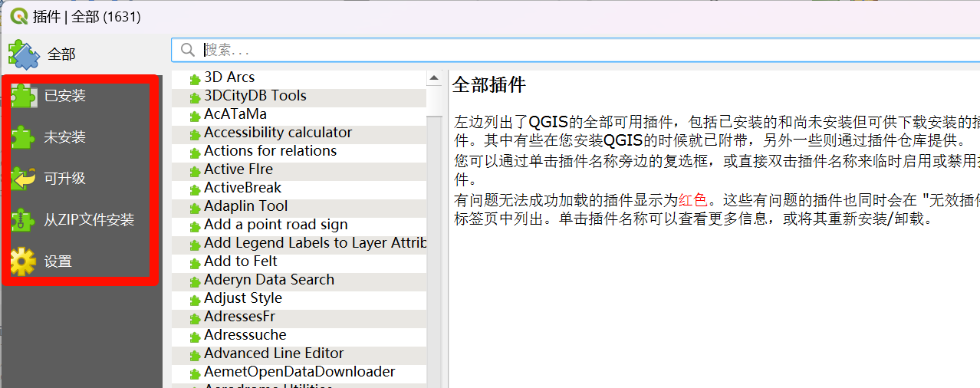Click the zipped puzzle icon for ZIP install

coord(23,220)
